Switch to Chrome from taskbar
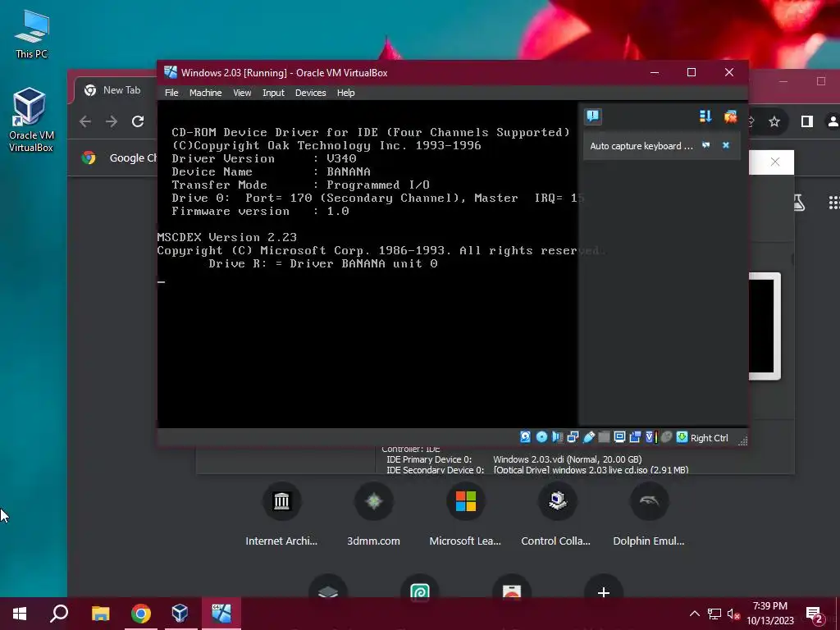The height and width of the screenshot is (630, 840). pyautogui.click(x=140, y=614)
